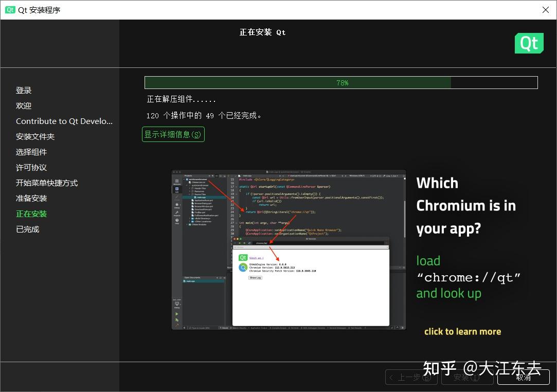This screenshot has height=392, width=557.
Task: Click the Show Log button in the demo window
Action: 256,278
